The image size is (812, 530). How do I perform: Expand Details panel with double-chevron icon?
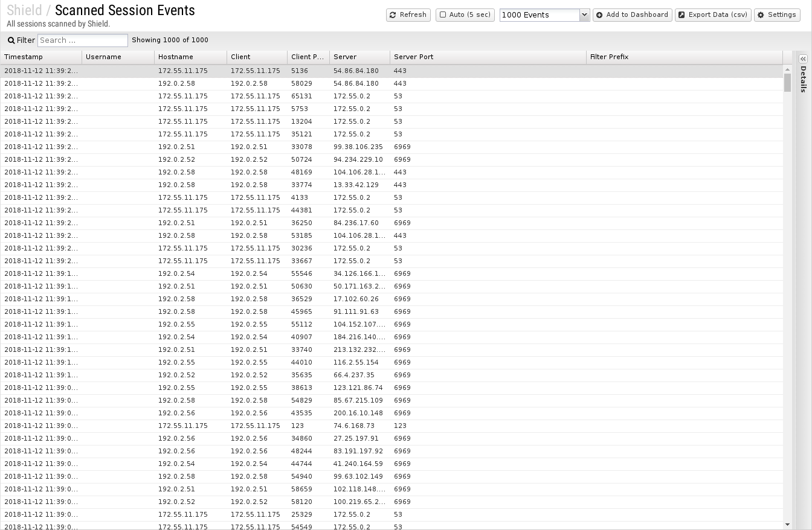(802, 59)
